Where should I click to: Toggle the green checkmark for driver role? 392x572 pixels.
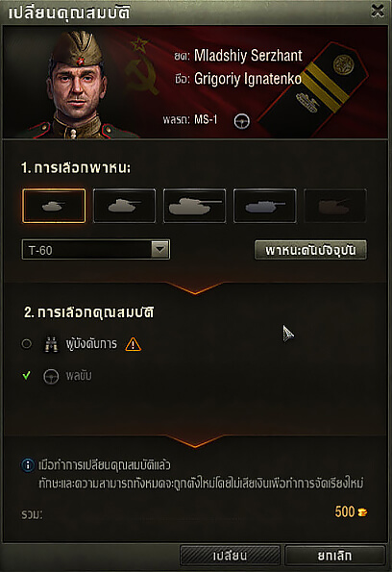click(x=26, y=375)
